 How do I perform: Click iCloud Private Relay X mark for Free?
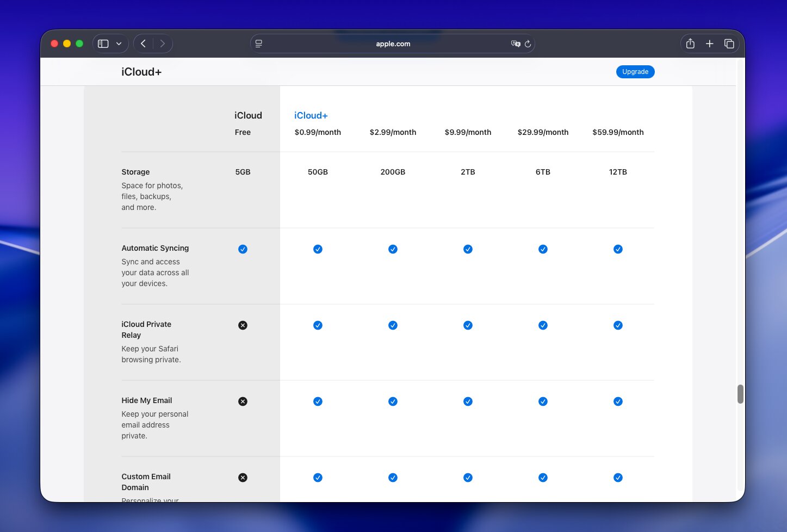[243, 325]
